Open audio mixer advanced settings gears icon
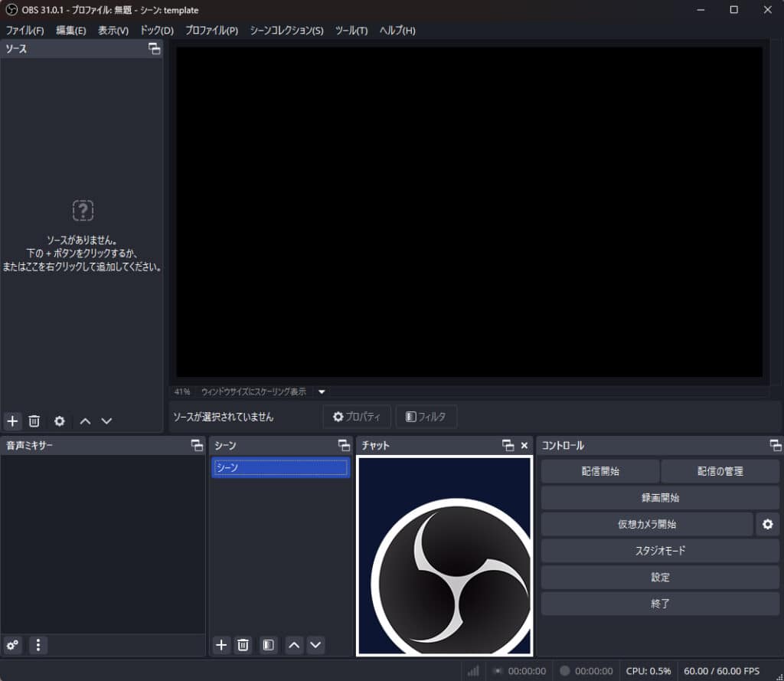The width and height of the screenshot is (784, 681). click(x=12, y=645)
